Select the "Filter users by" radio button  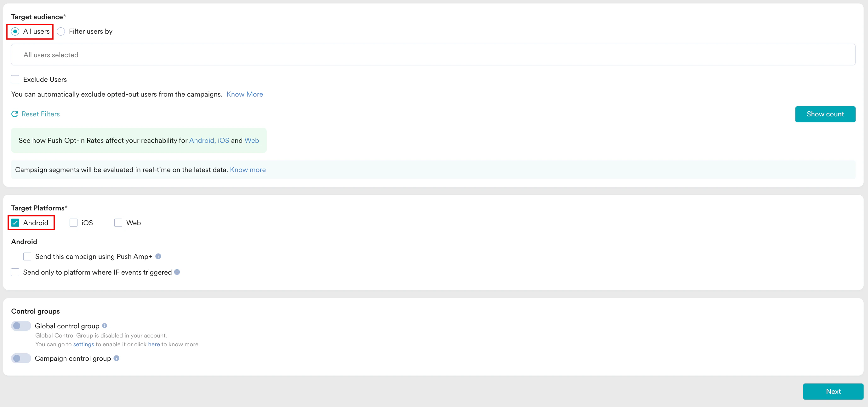pyautogui.click(x=61, y=31)
